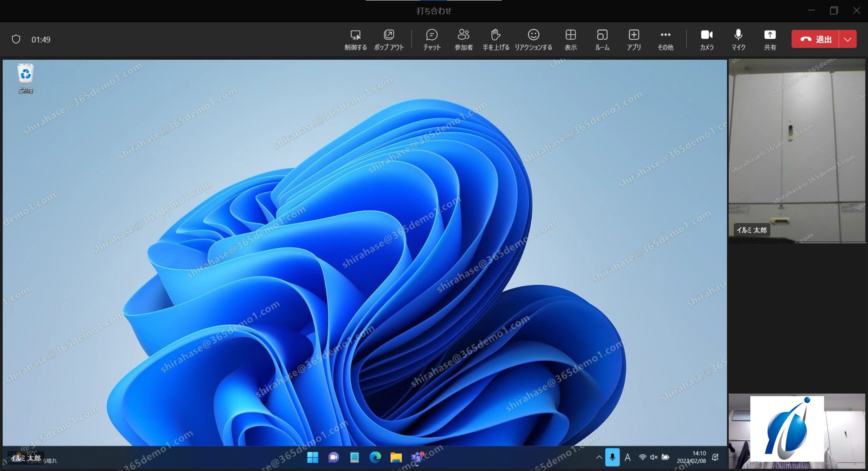
Task: Minimize the meeting window
Action: pyautogui.click(x=811, y=11)
